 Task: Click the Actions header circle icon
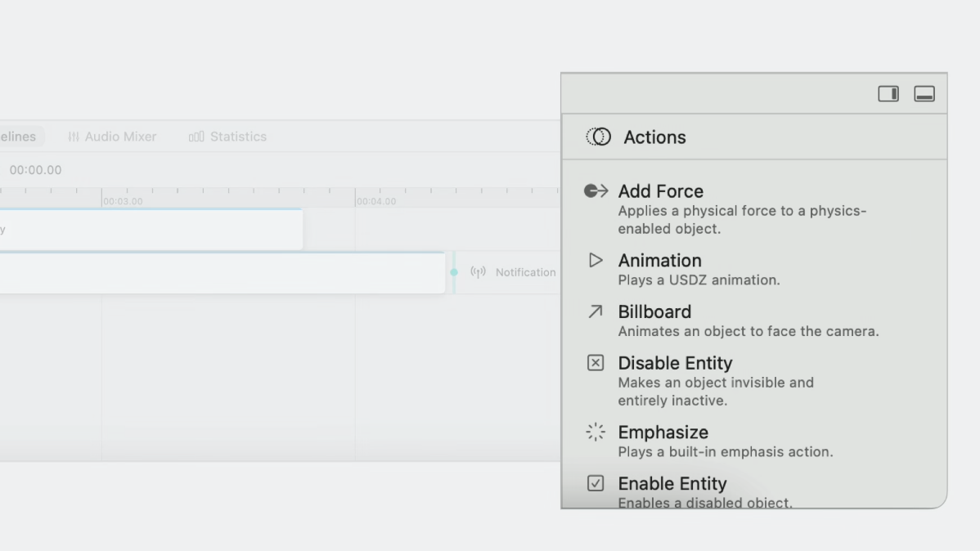point(599,137)
